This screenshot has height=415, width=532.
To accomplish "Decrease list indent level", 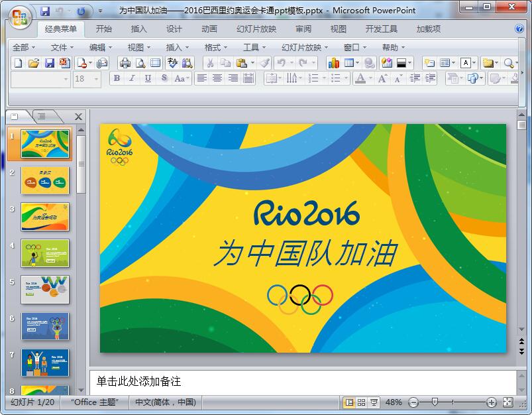I will point(415,79).
